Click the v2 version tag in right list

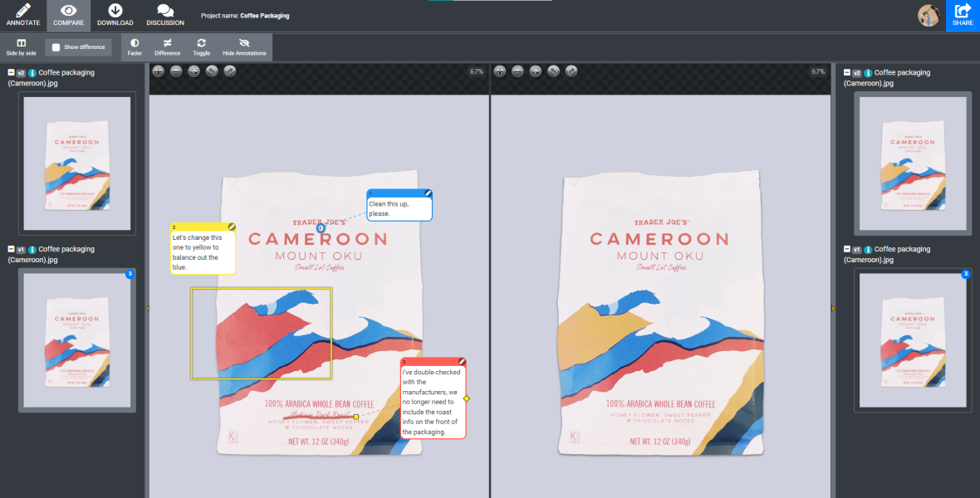(x=857, y=73)
